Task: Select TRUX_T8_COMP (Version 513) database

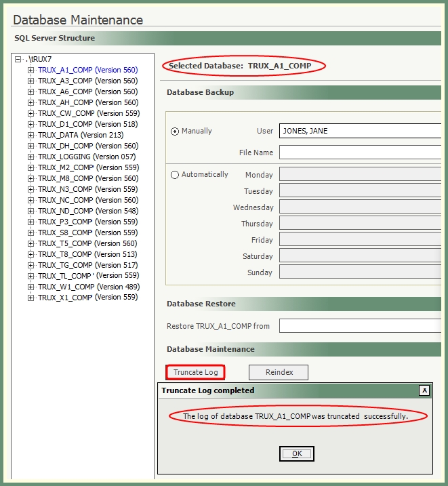Action: pos(87,254)
